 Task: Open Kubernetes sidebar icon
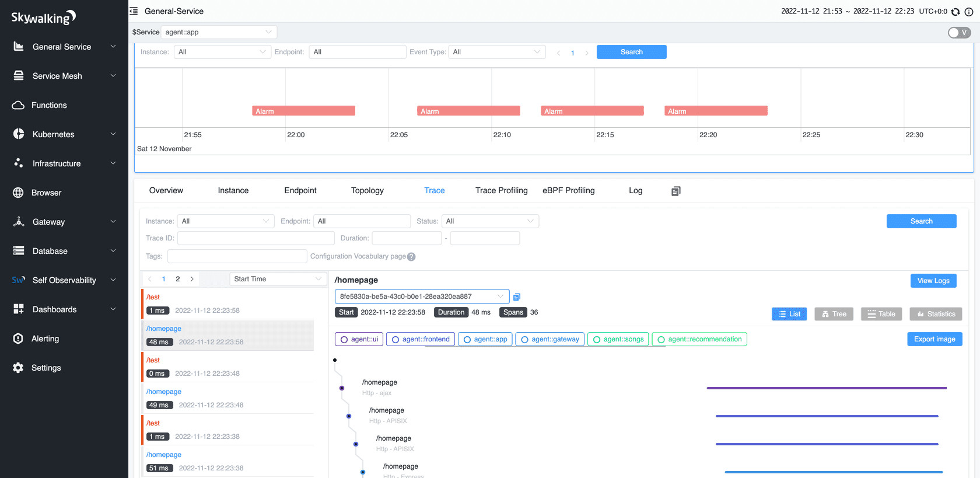click(x=19, y=134)
